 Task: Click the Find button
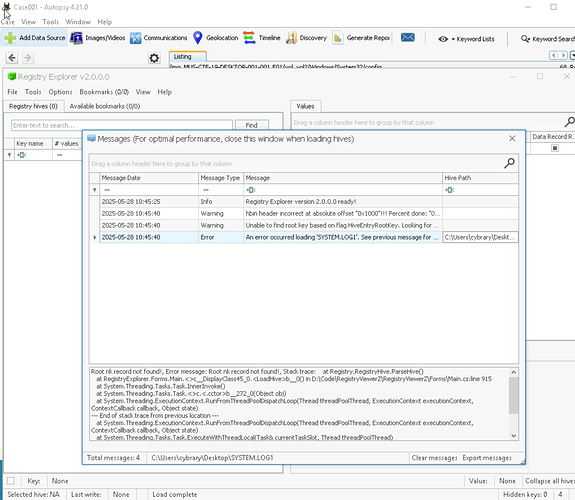pos(252,125)
